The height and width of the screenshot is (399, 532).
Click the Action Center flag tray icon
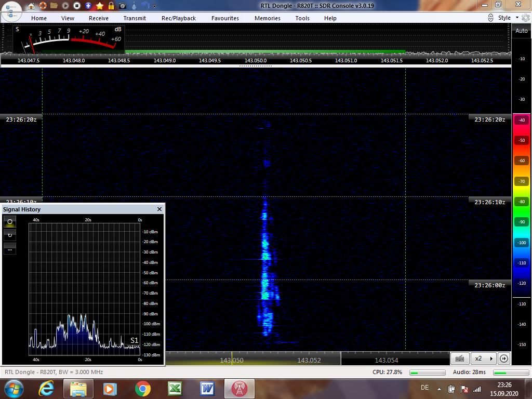tap(464, 389)
